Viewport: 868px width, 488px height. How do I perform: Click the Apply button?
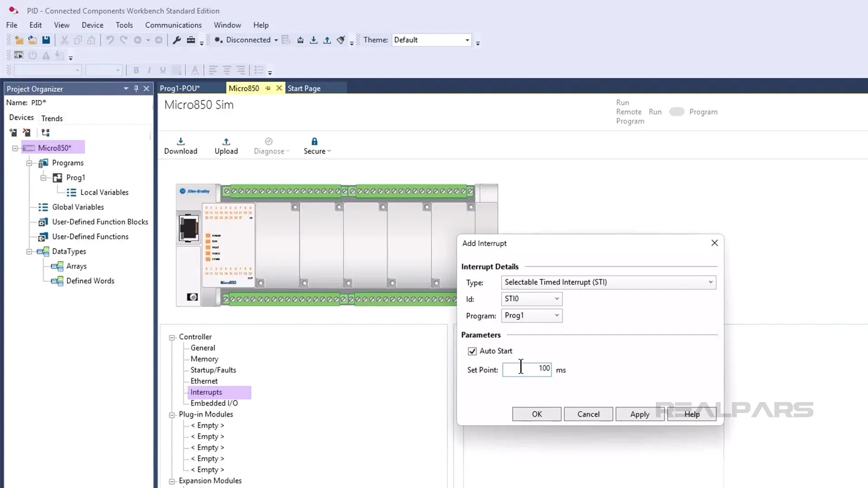(x=639, y=414)
